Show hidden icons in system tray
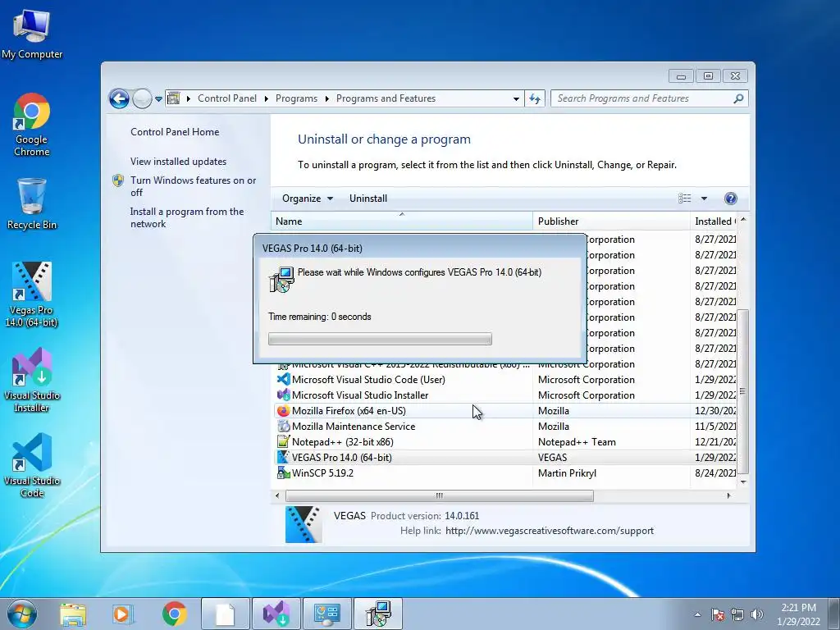The width and height of the screenshot is (840, 630). (697, 614)
